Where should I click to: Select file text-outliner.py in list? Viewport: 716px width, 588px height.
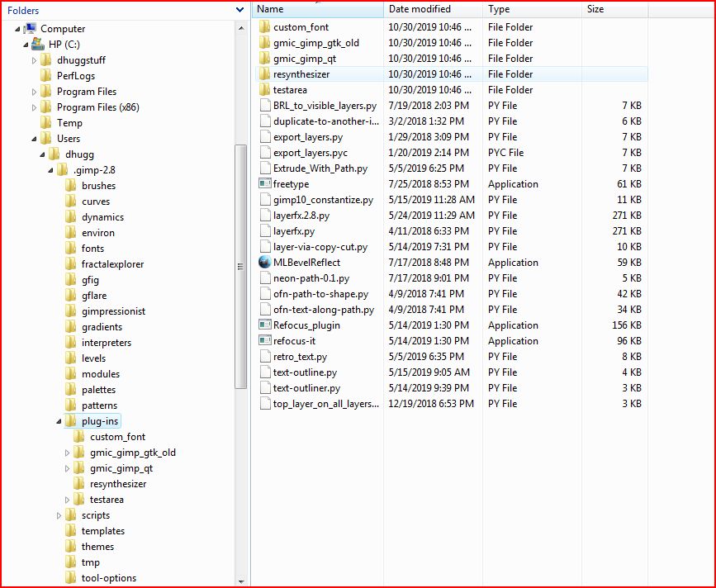click(306, 388)
